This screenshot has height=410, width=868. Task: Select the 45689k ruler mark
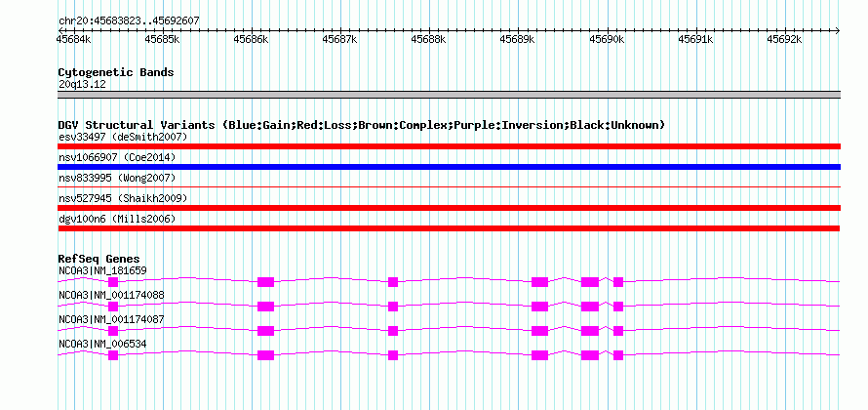tap(518, 39)
